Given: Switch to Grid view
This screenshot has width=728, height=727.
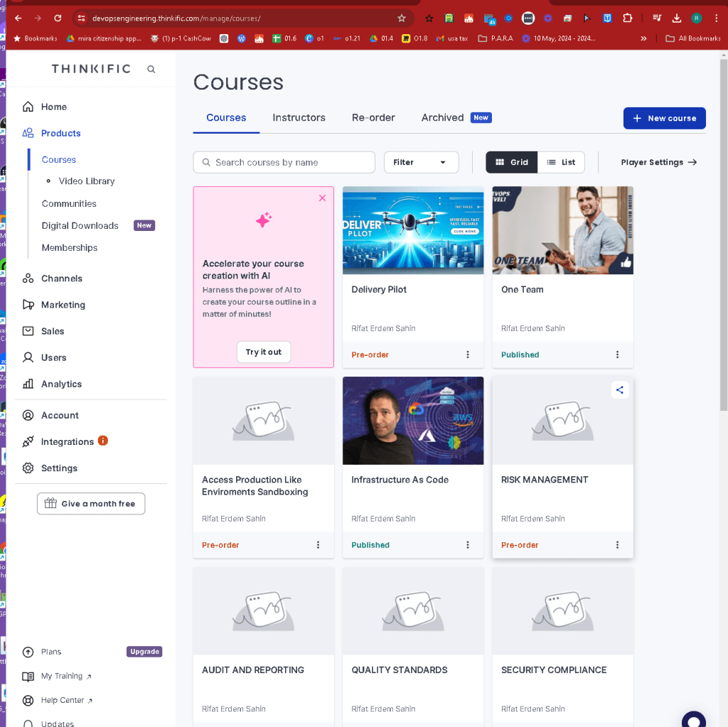Looking at the screenshot, I should [x=512, y=163].
